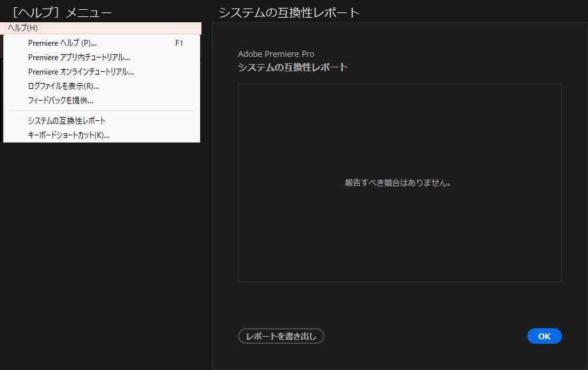Click the F1 shortcut label in menu
Screen dimensions: 588x370
(179, 43)
